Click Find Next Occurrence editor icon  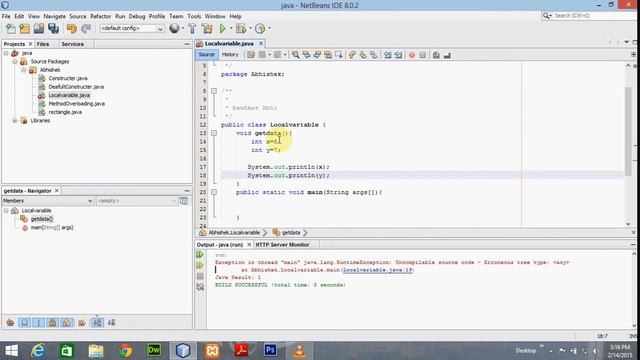point(317,55)
